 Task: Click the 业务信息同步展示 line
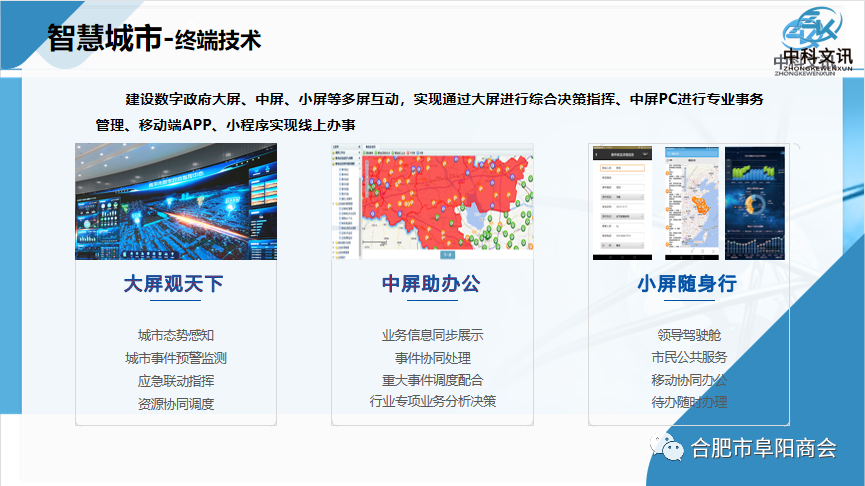pyautogui.click(x=432, y=335)
